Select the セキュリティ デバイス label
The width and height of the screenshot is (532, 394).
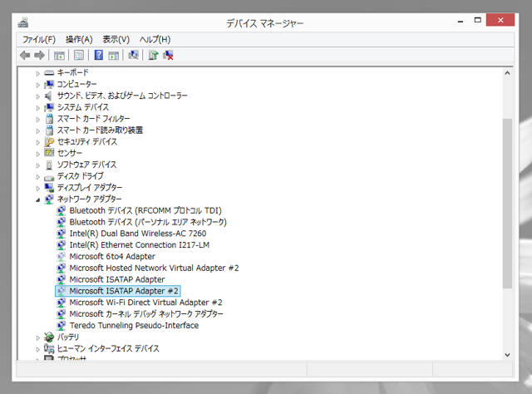click(86, 142)
